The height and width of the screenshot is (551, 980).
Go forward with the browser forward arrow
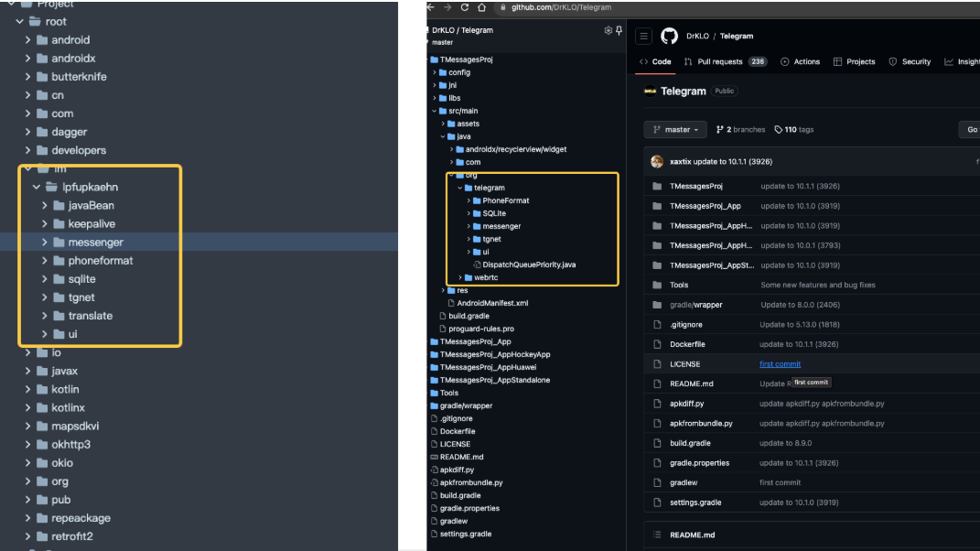pos(447,7)
